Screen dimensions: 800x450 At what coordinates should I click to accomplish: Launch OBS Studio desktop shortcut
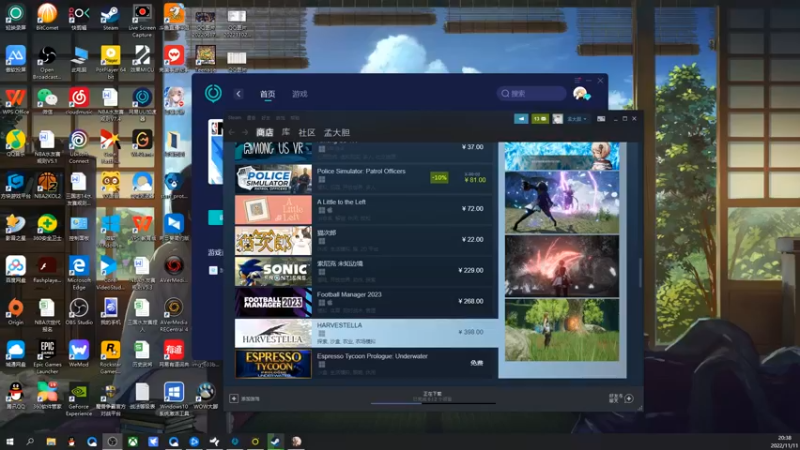(79, 312)
